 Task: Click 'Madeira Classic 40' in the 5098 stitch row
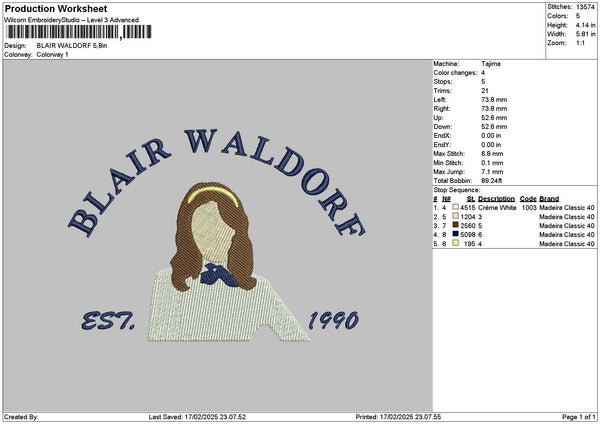tap(567, 235)
